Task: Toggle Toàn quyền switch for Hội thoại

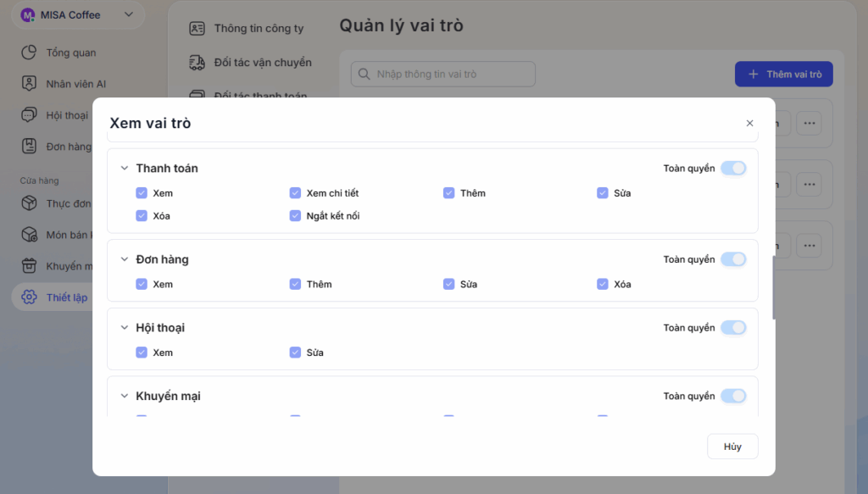Action: [x=733, y=328]
